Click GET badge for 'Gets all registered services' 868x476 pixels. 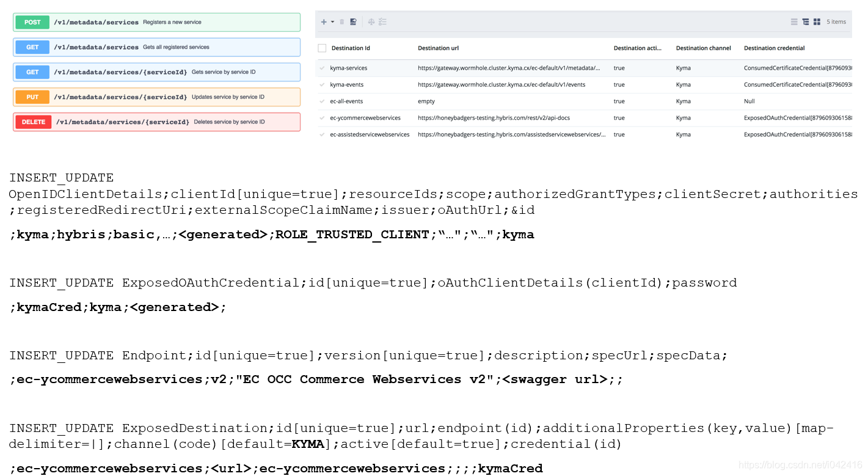coord(32,47)
